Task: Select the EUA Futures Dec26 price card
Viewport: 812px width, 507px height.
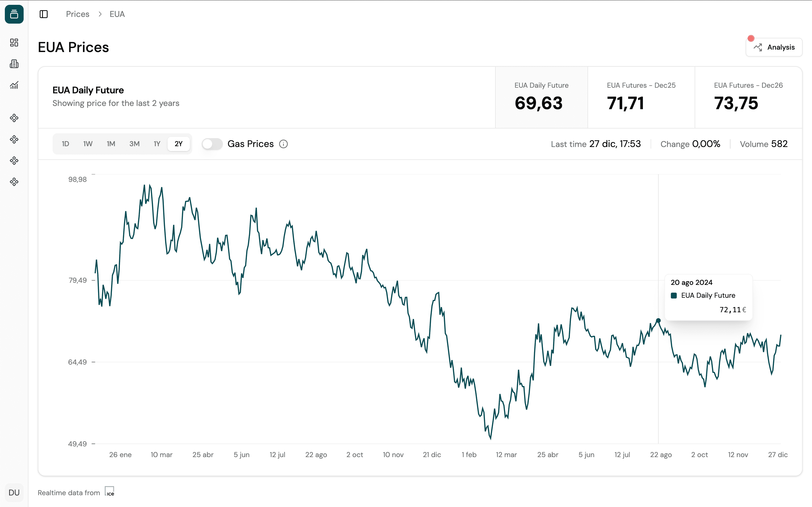Action: pos(748,97)
